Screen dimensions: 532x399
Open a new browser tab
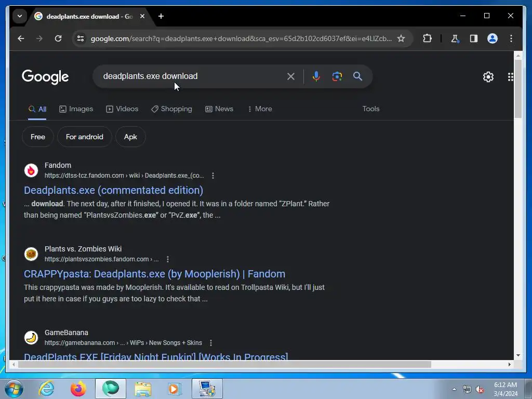point(161,16)
